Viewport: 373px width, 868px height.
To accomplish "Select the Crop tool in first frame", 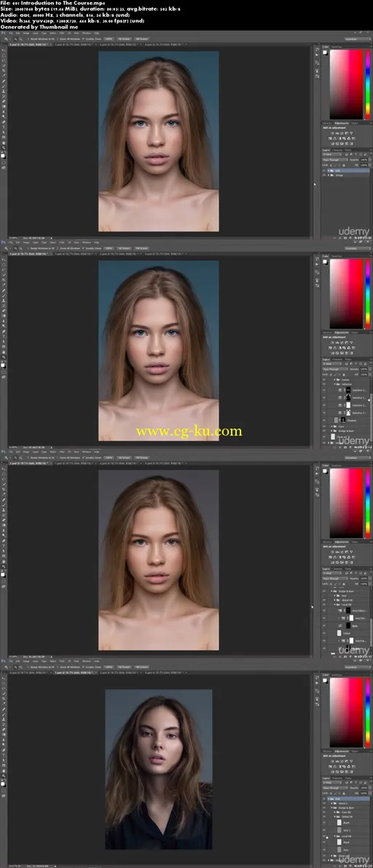I will point(4,71).
